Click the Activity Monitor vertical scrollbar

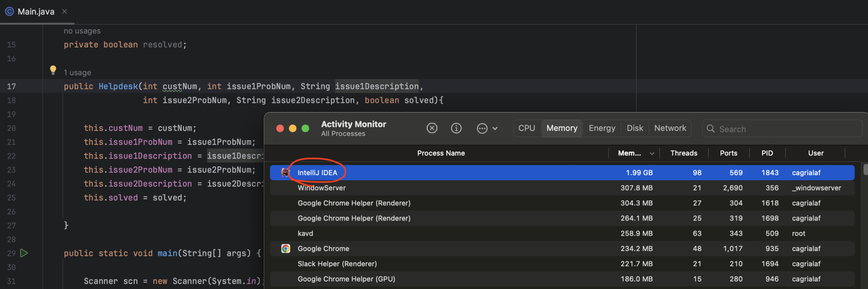(865, 170)
